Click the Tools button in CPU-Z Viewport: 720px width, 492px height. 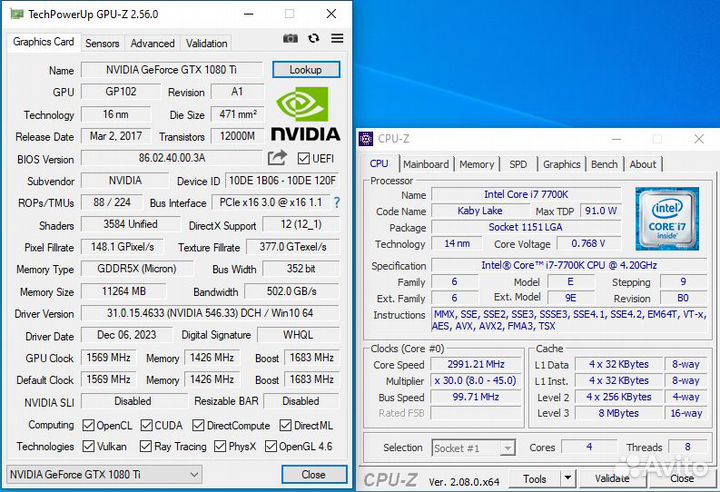pyautogui.click(x=535, y=479)
